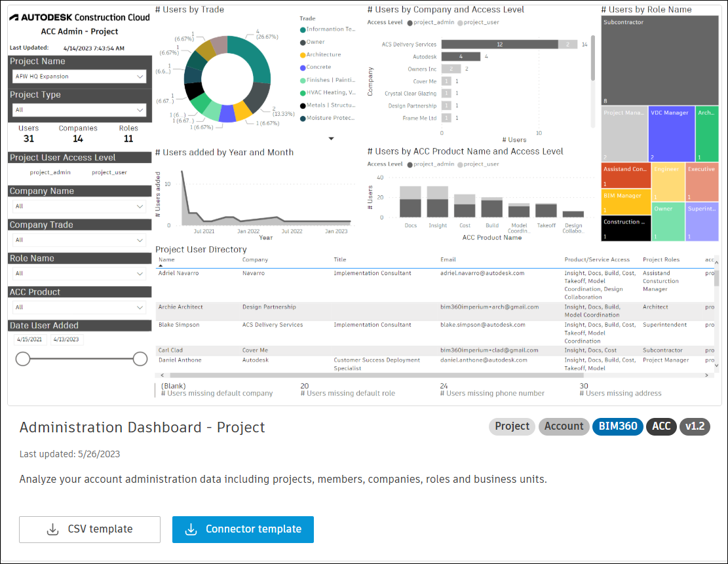Select project_admin access level filter

tap(50, 172)
